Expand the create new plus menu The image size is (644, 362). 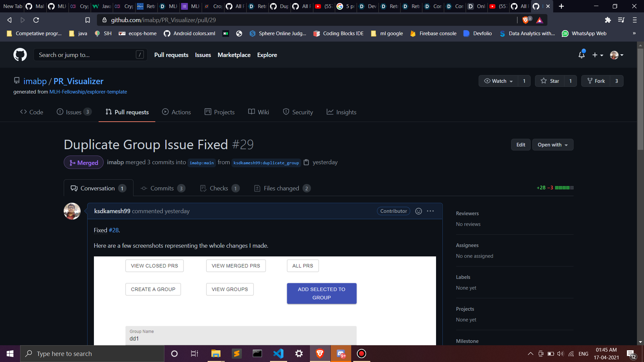click(597, 55)
